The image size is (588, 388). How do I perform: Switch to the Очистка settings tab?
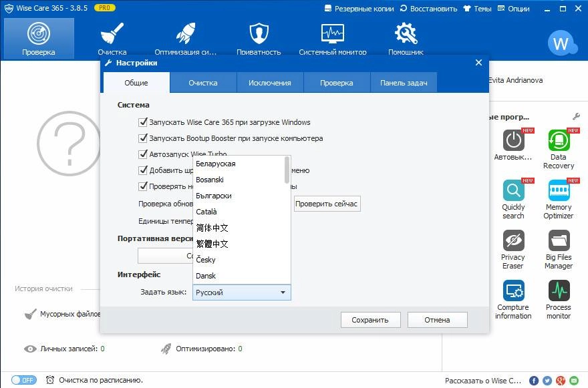coord(203,83)
